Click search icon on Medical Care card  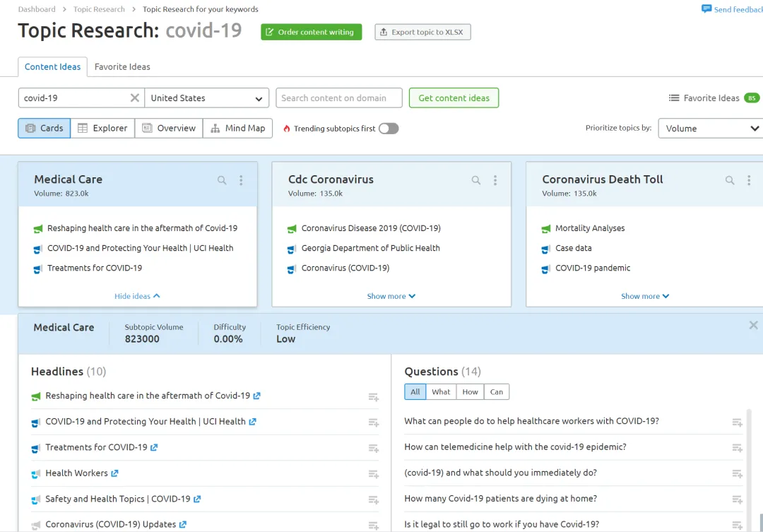click(x=222, y=180)
